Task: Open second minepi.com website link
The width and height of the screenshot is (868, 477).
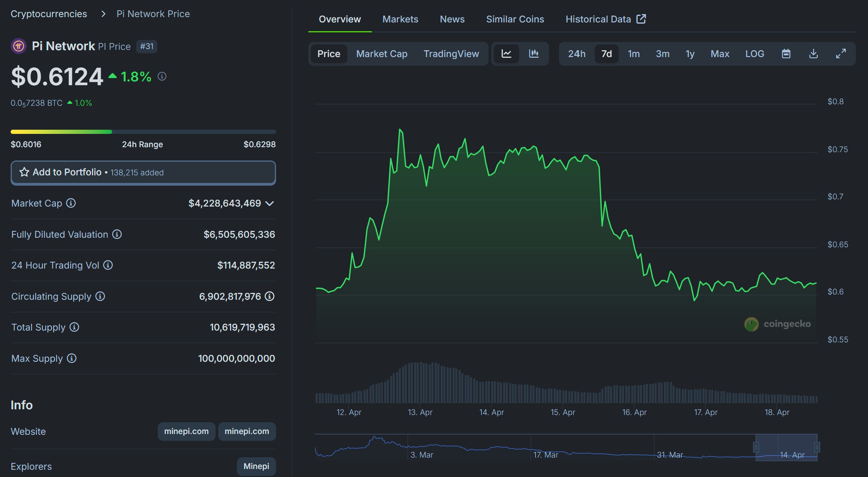Action: (x=247, y=431)
